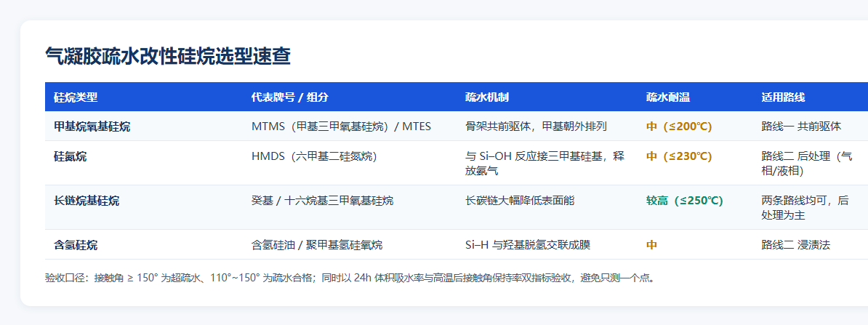Click the 疏水机制 column header
Viewport: 868px width, 325px height.
point(487,97)
